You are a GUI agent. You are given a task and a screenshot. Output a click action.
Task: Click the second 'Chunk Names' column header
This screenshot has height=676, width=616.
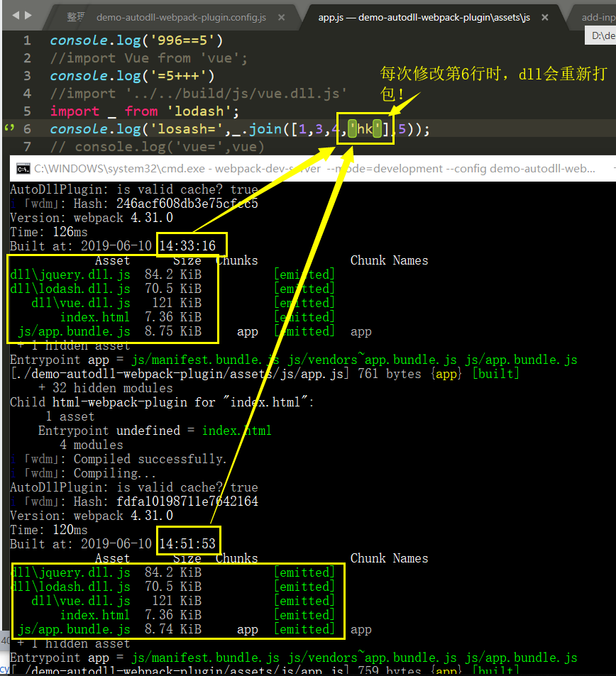389,559
